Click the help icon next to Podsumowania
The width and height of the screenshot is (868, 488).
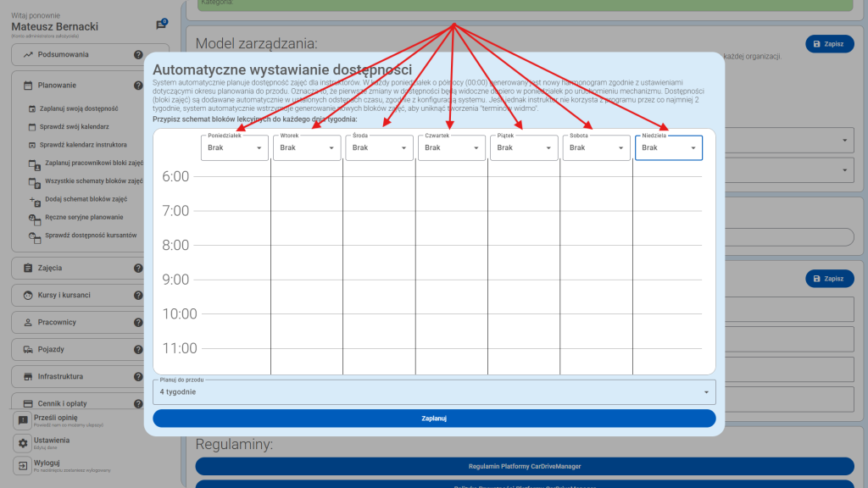coord(138,55)
